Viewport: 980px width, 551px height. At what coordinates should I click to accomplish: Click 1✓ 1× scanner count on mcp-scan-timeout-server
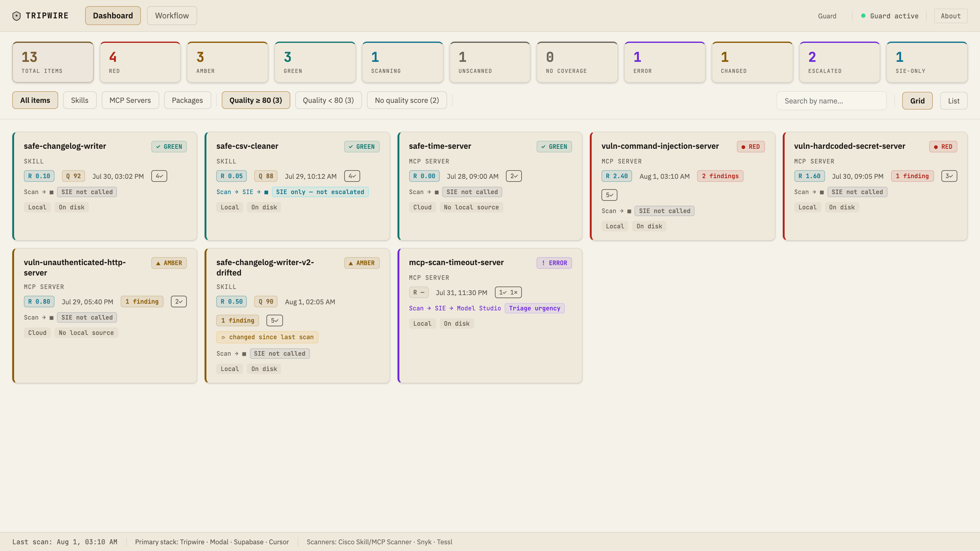click(x=508, y=292)
